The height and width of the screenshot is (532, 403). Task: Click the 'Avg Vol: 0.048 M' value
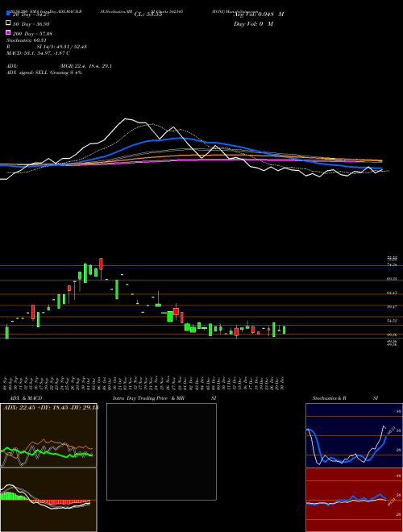pyautogui.click(x=259, y=15)
